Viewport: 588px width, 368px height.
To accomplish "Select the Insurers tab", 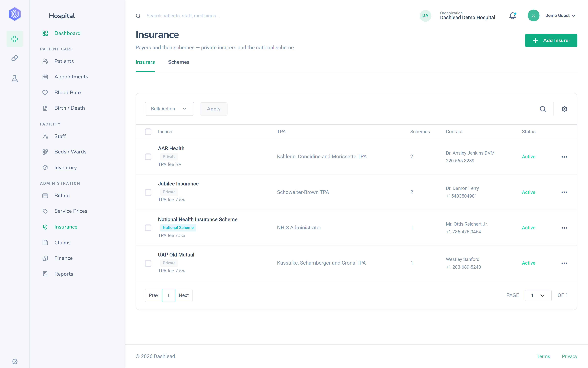I will click(145, 62).
